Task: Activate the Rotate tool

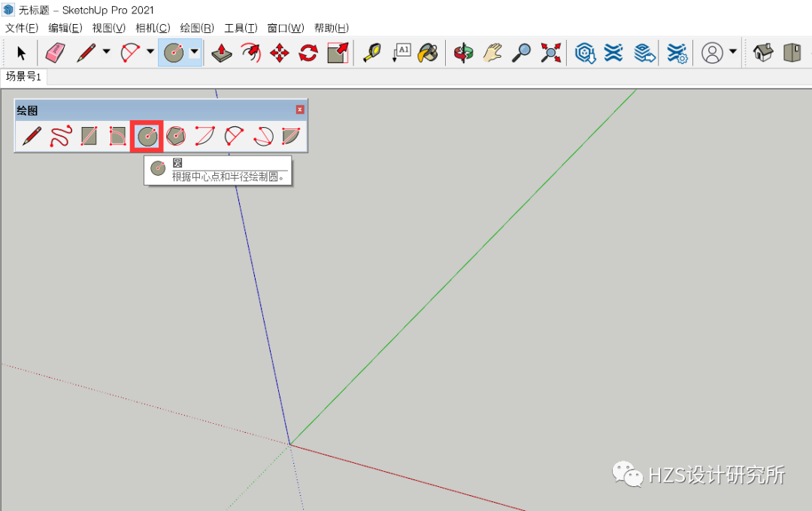Action: coord(308,53)
